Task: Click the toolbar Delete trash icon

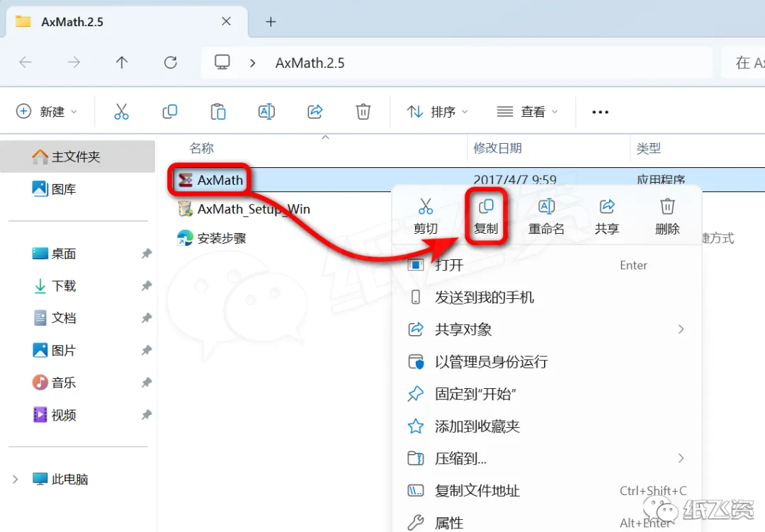Action: click(363, 112)
